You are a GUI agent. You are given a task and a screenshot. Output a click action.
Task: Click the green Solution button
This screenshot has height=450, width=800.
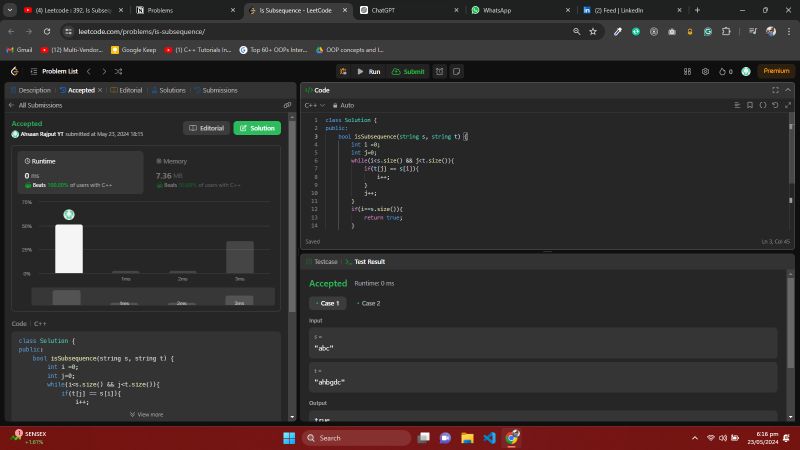[x=257, y=128]
